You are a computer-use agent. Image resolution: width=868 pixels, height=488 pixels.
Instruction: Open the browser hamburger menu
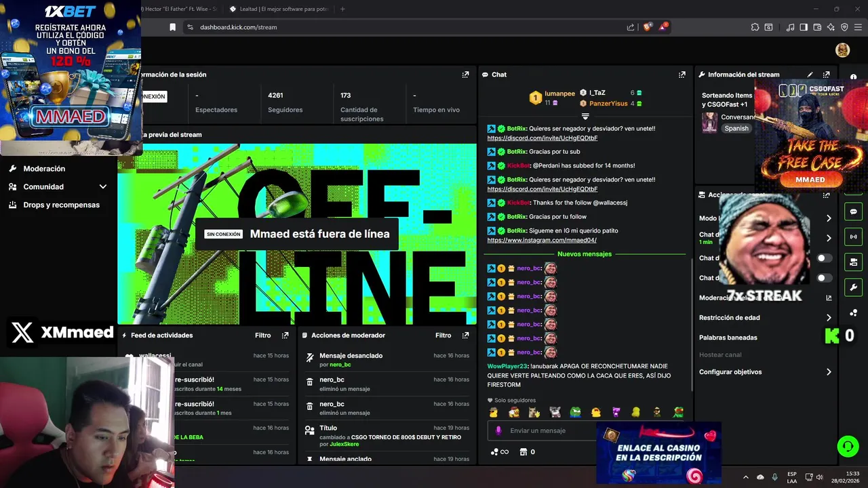pyautogui.click(x=859, y=27)
